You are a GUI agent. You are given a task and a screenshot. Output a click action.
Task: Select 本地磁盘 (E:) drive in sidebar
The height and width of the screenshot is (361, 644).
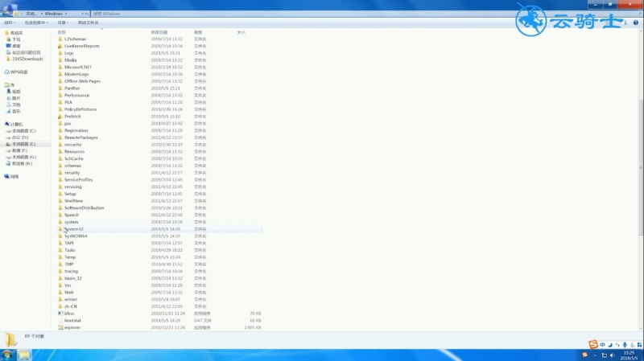(x=22, y=144)
